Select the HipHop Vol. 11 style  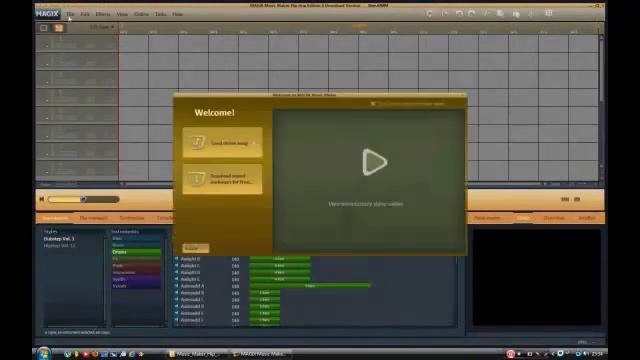point(60,246)
